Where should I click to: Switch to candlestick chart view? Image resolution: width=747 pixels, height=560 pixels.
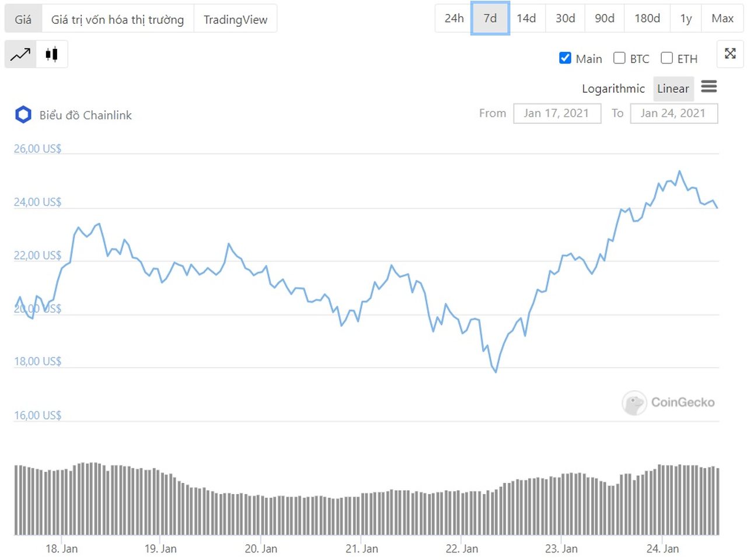51,54
